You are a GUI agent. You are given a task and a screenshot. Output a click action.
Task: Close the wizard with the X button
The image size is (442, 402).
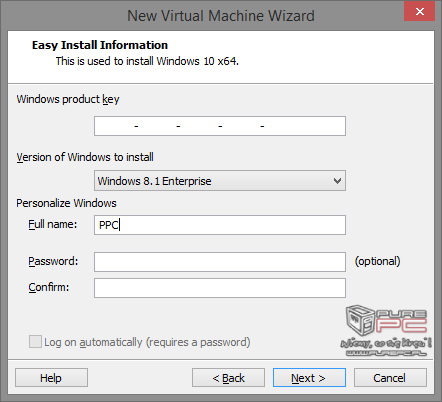419,11
